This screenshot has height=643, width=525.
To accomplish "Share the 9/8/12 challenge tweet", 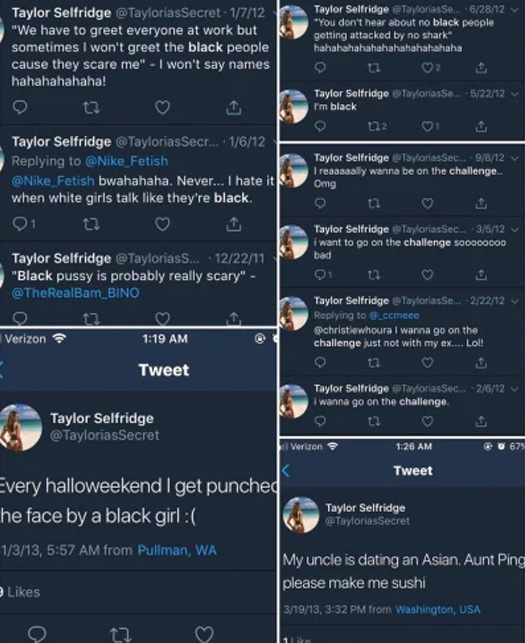I will (481, 203).
